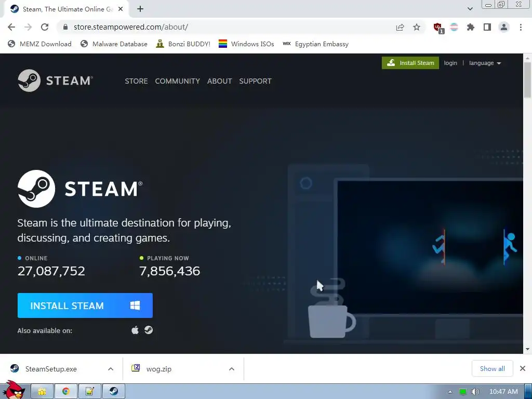The image size is (532, 399).
Task: Open the language dropdown
Action: click(485, 63)
